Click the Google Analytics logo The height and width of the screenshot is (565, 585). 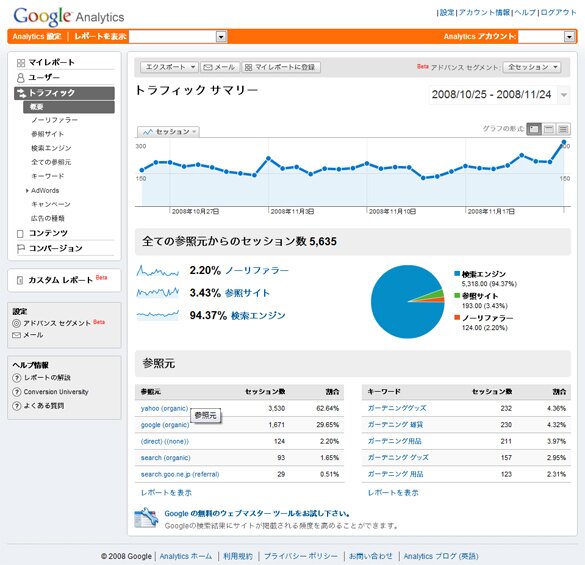pos(69,16)
